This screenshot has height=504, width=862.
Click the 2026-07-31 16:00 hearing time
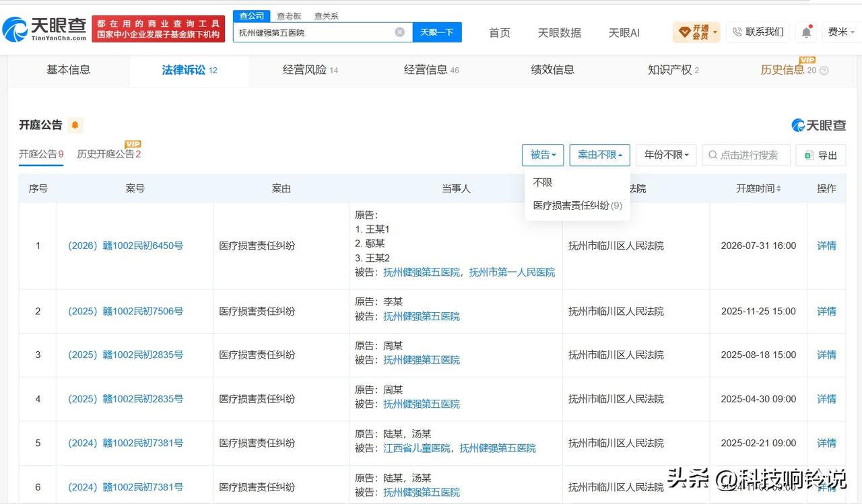click(758, 246)
